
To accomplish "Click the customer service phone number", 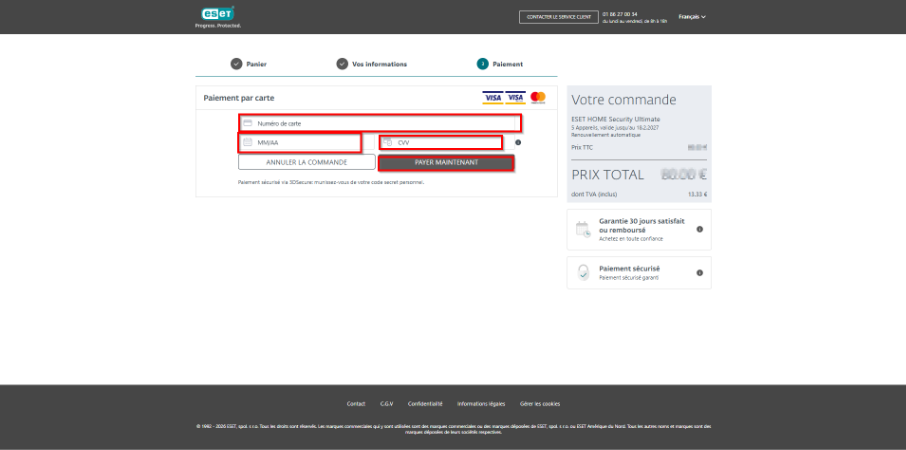I will [620, 14].
